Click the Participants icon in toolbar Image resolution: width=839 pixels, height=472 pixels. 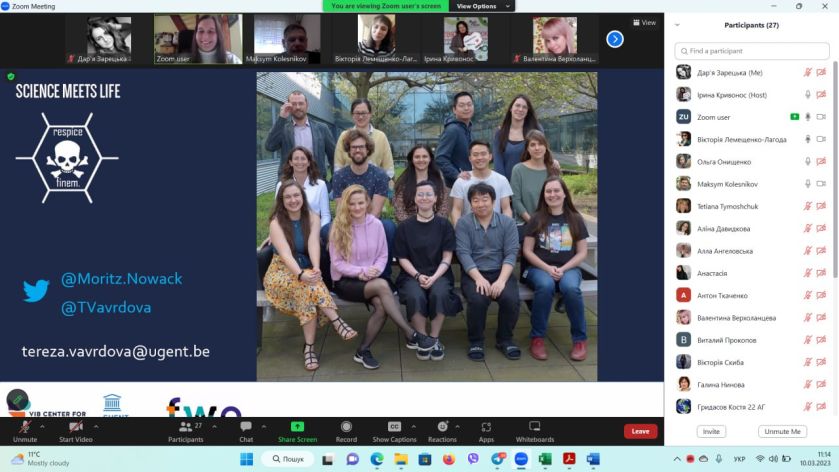coord(184,427)
